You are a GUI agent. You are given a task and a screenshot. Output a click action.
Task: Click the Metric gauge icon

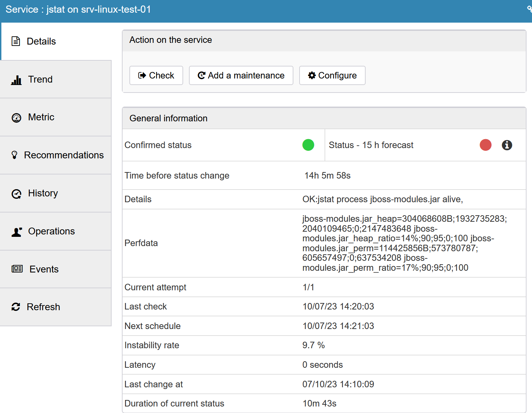tap(16, 118)
